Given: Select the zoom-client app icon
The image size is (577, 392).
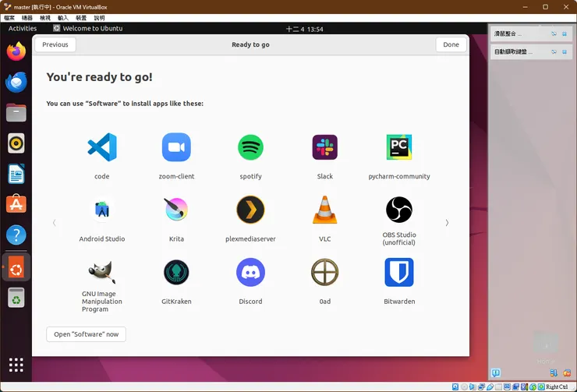Looking at the screenshot, I should [176, 147].
